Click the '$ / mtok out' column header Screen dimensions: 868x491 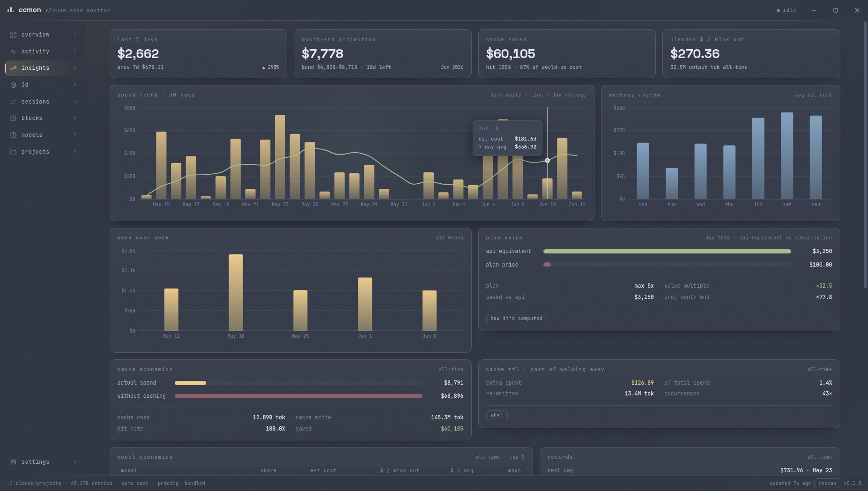400,470
